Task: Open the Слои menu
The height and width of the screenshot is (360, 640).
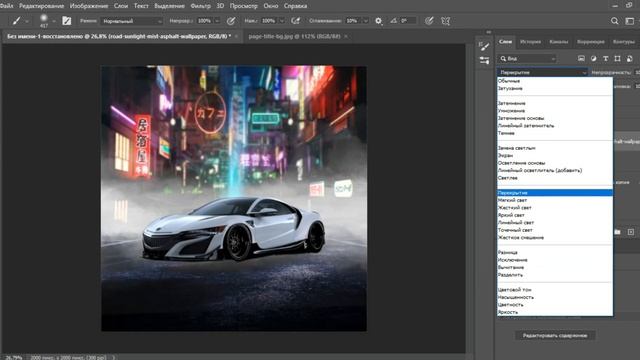Action: (121, 6)
